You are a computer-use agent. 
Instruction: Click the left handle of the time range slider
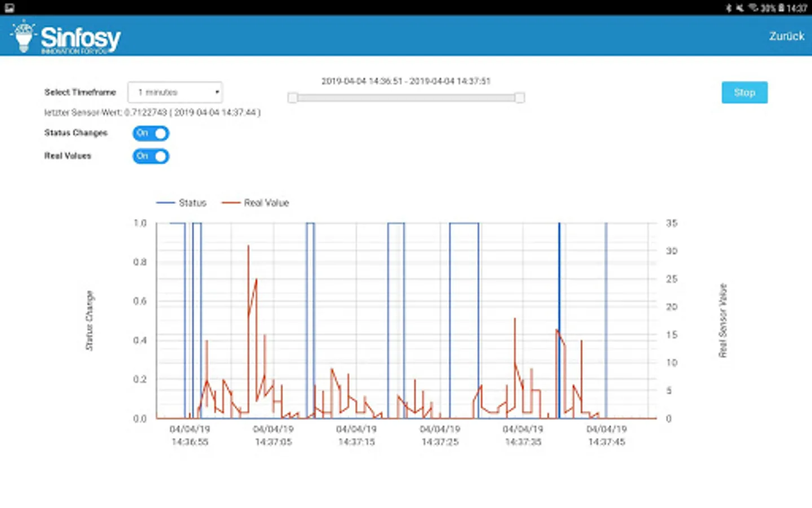click(292, 98)
